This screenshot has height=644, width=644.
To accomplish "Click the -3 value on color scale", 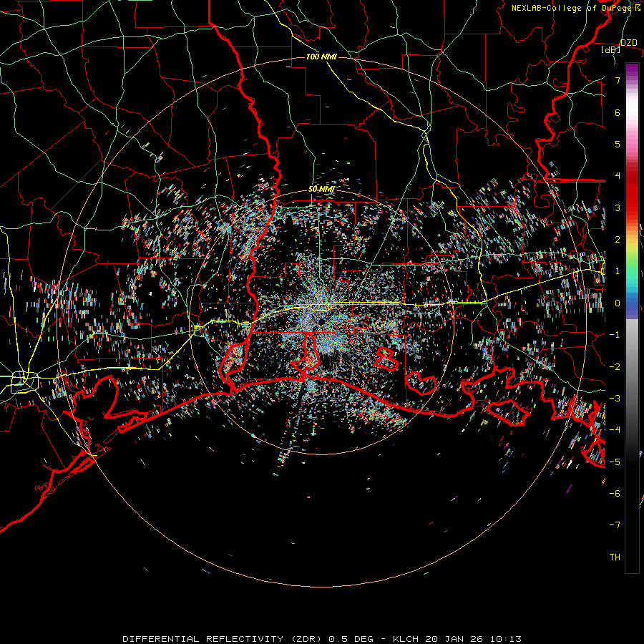I will (x=615, y=399).
